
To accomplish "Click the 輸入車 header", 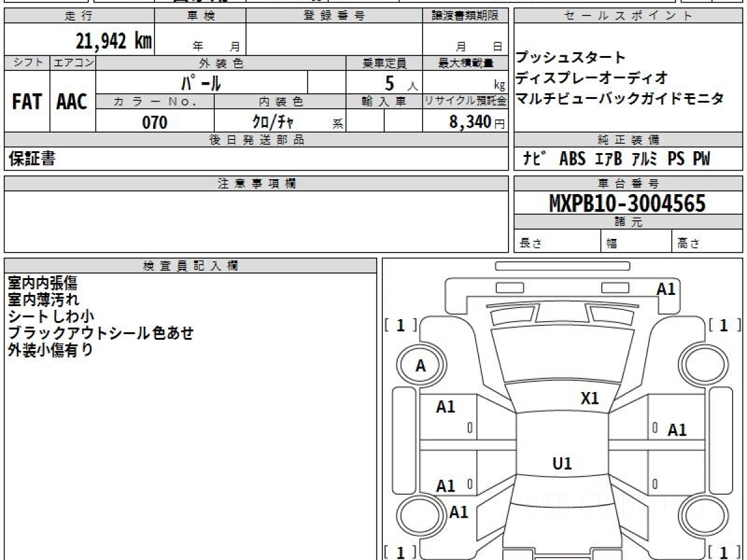I will [384, 101].
